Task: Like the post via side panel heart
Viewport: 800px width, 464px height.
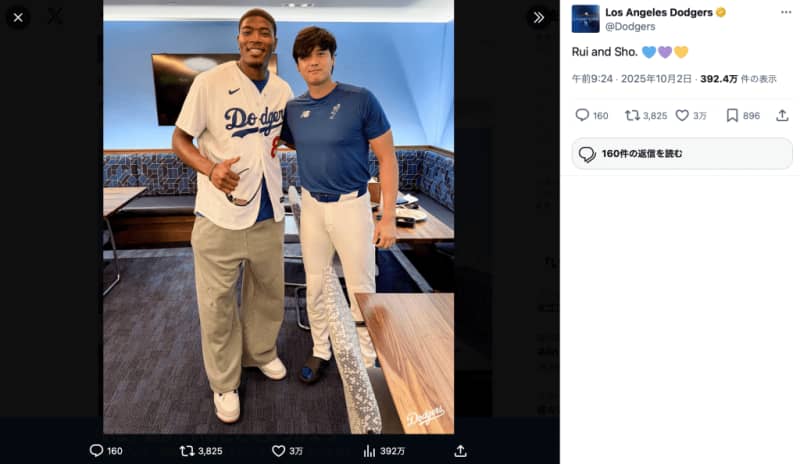Action: 682,115
